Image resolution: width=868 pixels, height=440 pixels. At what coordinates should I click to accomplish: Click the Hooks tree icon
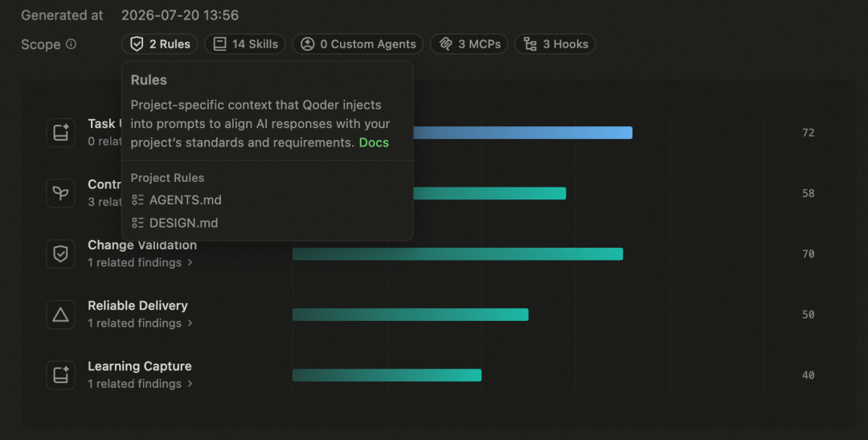pyautogui.click(x=530, y=43)
